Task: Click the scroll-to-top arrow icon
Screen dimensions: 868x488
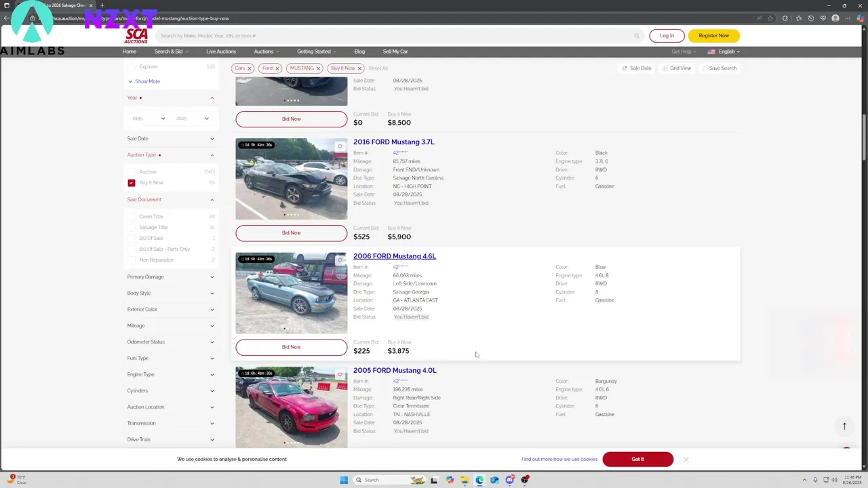Action: coord(844,426)
